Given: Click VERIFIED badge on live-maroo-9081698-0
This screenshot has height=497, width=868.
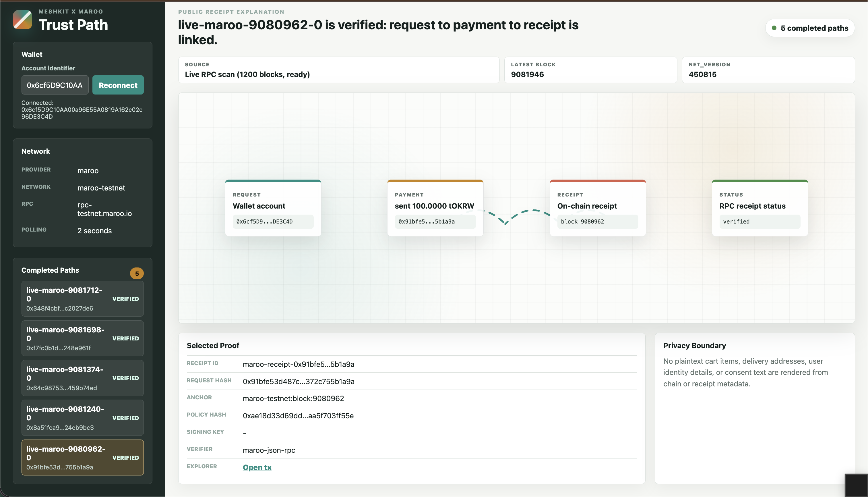Looking at the screenshot, I should (x=125, y=338).
